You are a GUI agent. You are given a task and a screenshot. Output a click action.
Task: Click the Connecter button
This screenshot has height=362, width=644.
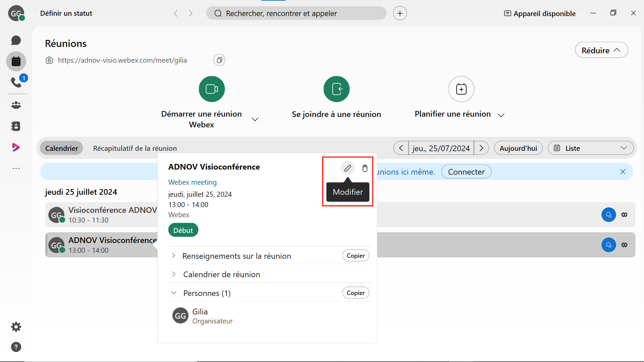[466, 172]
